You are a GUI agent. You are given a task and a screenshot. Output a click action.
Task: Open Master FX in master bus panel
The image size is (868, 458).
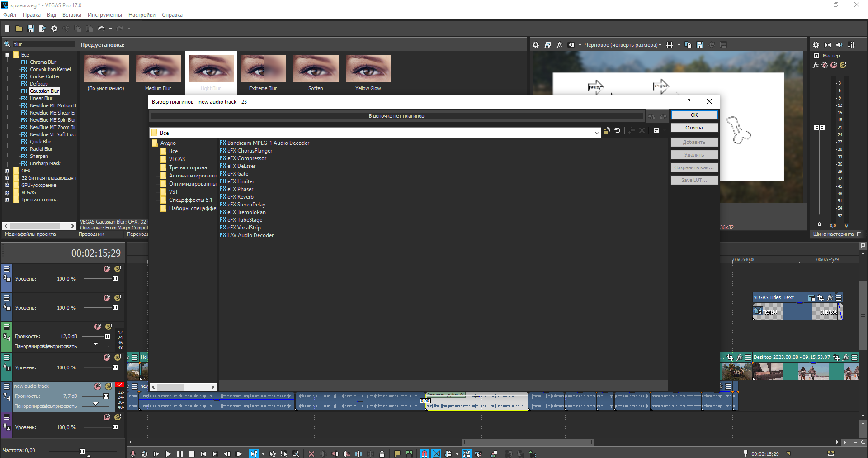click(x=816, y=65)
